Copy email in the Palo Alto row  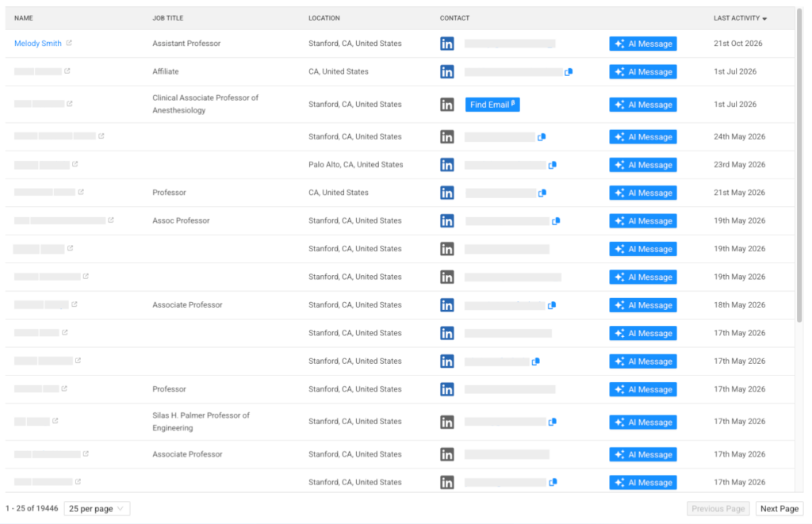pos(553,165)
